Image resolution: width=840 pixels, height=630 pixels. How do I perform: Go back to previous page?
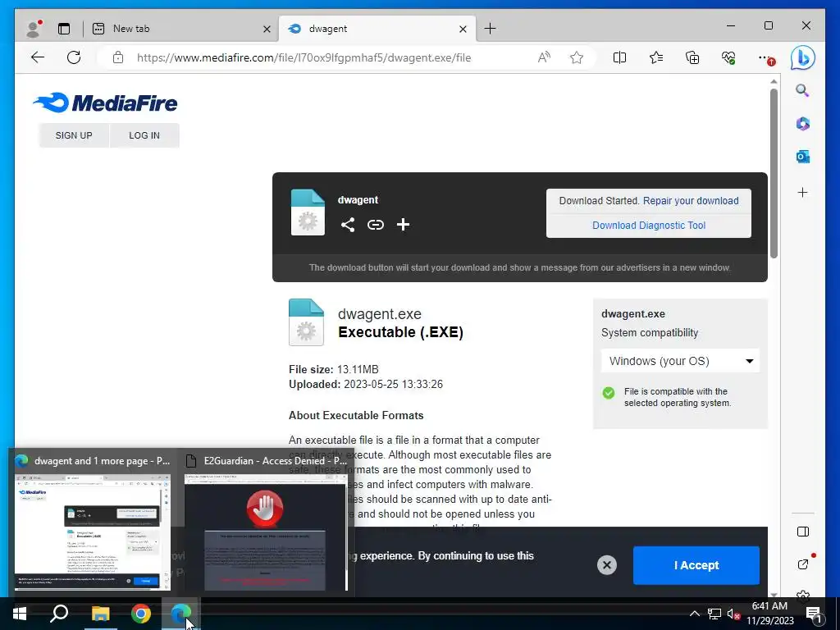(x=38, y=58)
